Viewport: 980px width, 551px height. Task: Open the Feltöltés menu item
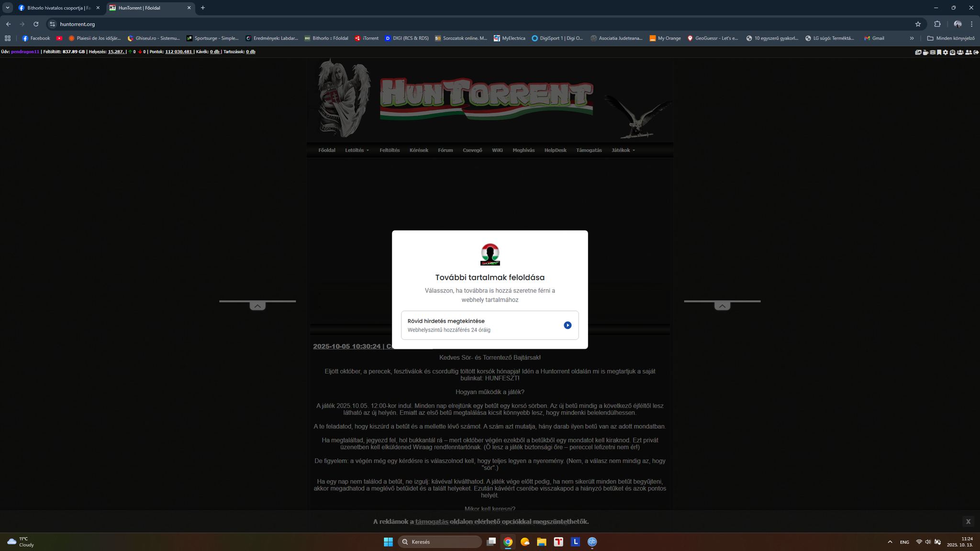tap(390, 150)
